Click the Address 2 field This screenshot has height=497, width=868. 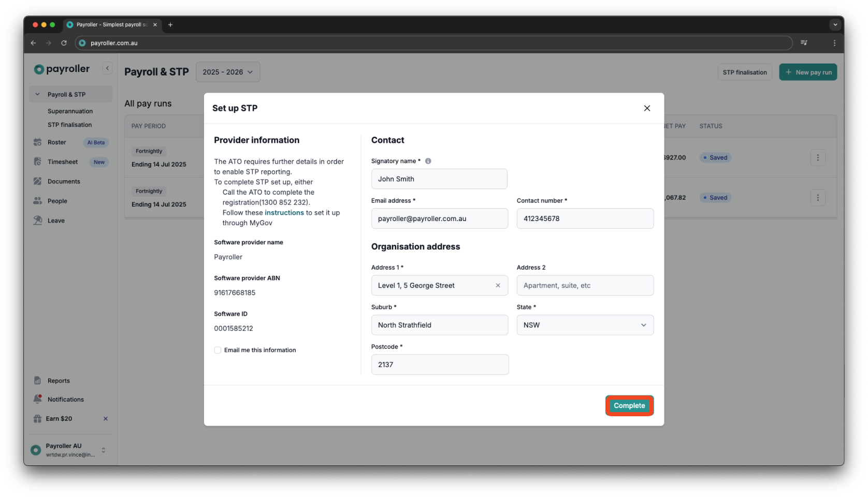585,285
